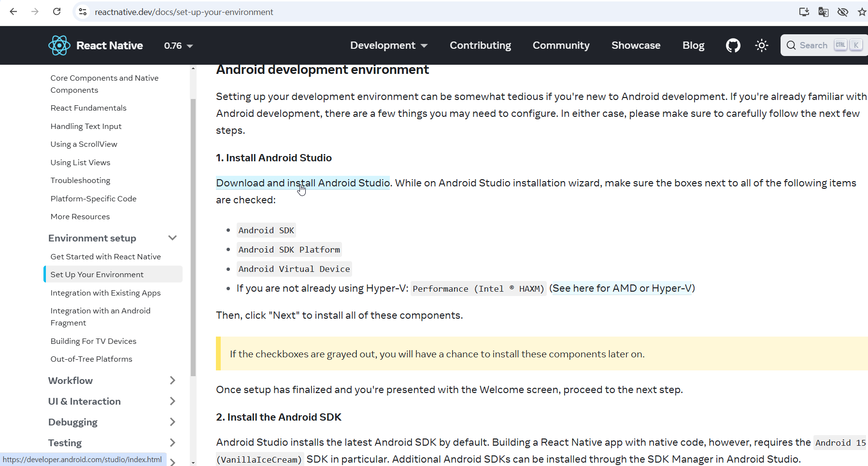Open Troubleshooting sidebar item
The height and width of the screenshot is (466, 868).
[80, 181]
